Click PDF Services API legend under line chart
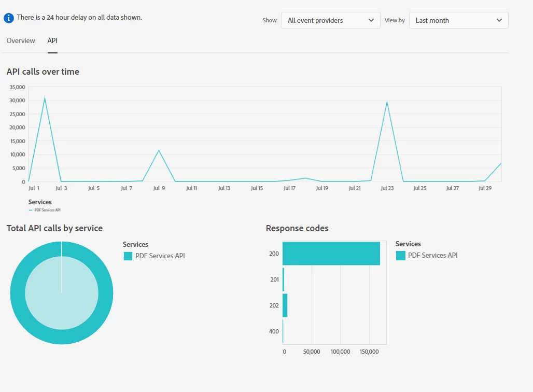 point(45,210)
